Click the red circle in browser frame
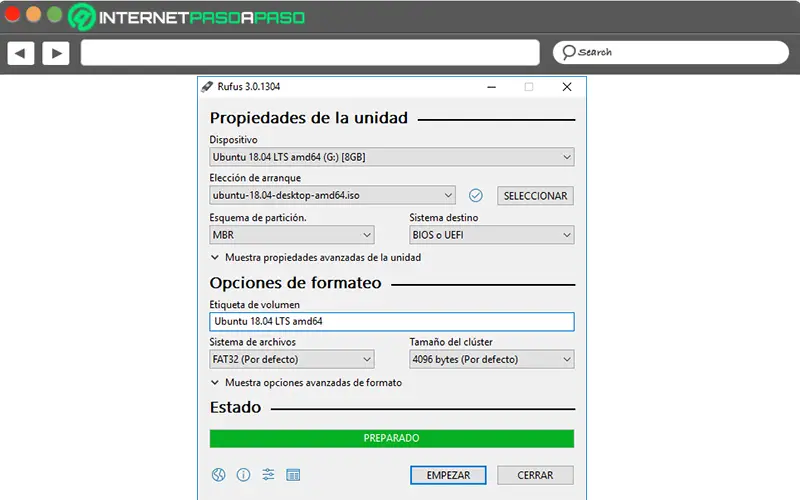The height and width of the screenshot is (500, 800). [x=12, y=15]
